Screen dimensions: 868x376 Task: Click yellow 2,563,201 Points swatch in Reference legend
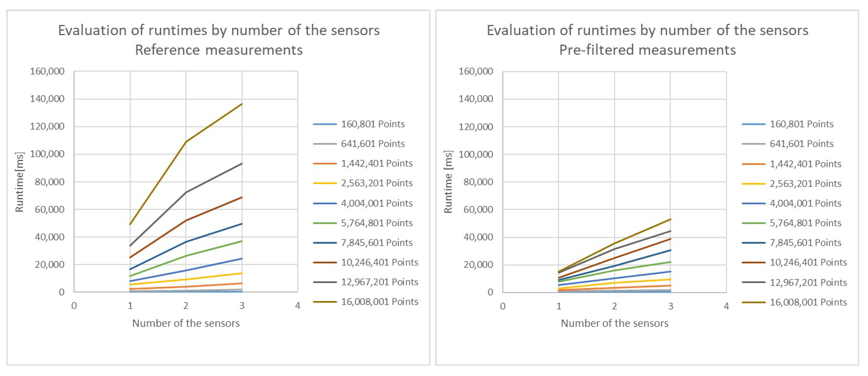coord(325,183)
